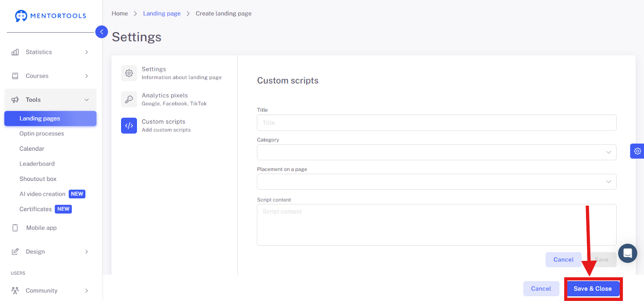
Task: Select Landing pages in the sidebar
Action: (50, 118)
